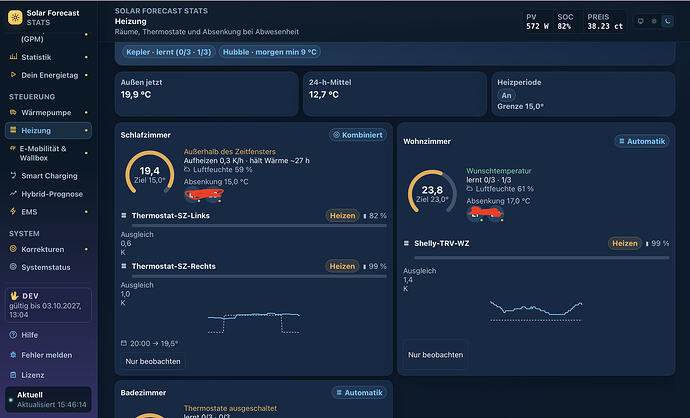Image resolution: width=690 pixels, height=418 pixels.
Task: Open Dein Energietag via its play icon
Action: (13, 75)
